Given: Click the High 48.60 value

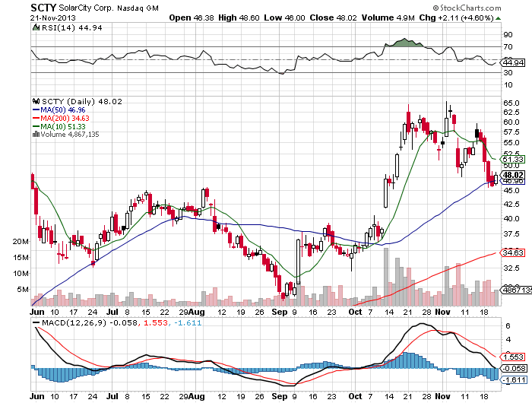Looking at the screenshot, I should [239, 18].
